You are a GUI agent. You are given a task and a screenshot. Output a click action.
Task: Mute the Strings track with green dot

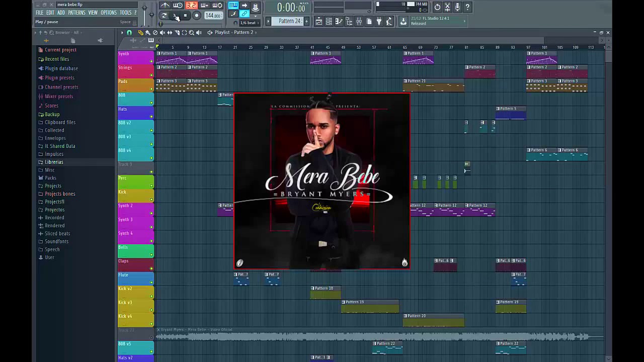click(x=151, y=75)
